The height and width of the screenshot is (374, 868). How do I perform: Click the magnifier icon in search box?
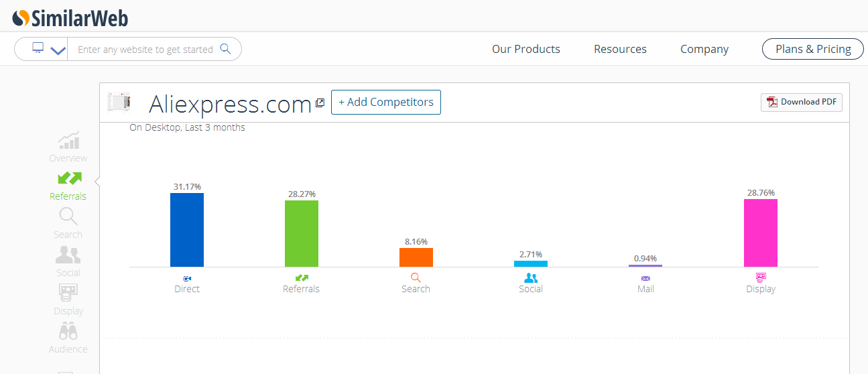pyautogui.click(x=225, y=49)
